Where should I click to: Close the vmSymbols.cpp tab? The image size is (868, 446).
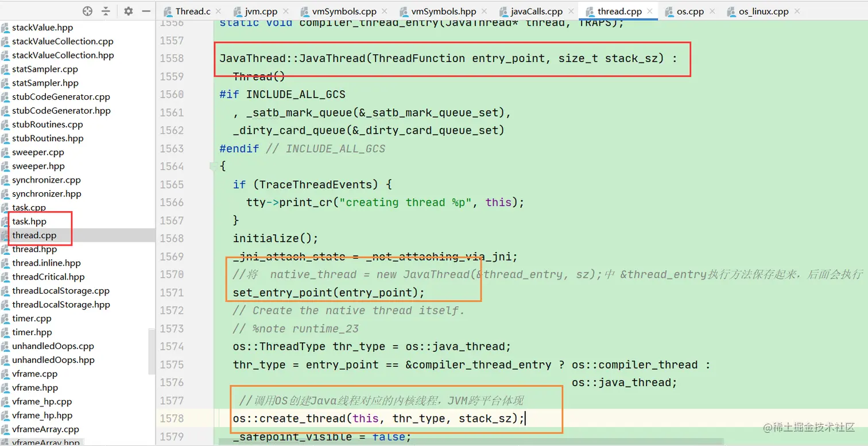[x=385, y=11]
